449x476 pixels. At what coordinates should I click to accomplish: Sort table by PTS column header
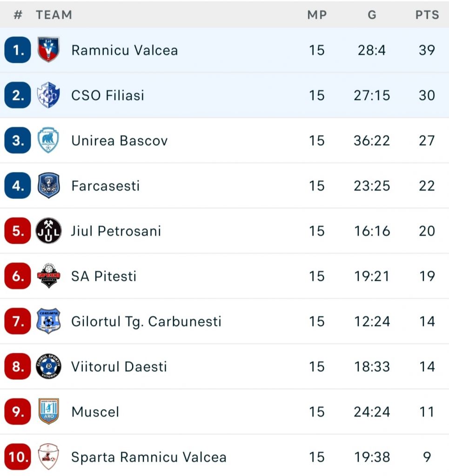point(427,15)
